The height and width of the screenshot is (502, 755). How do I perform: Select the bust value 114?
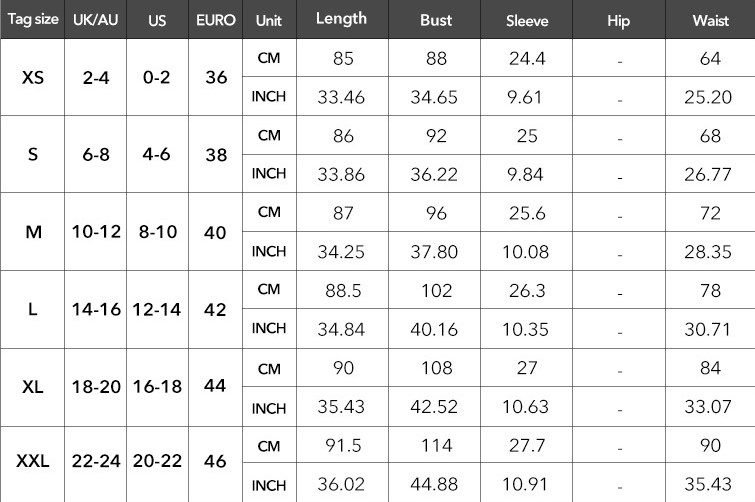(x=436, y=445)
